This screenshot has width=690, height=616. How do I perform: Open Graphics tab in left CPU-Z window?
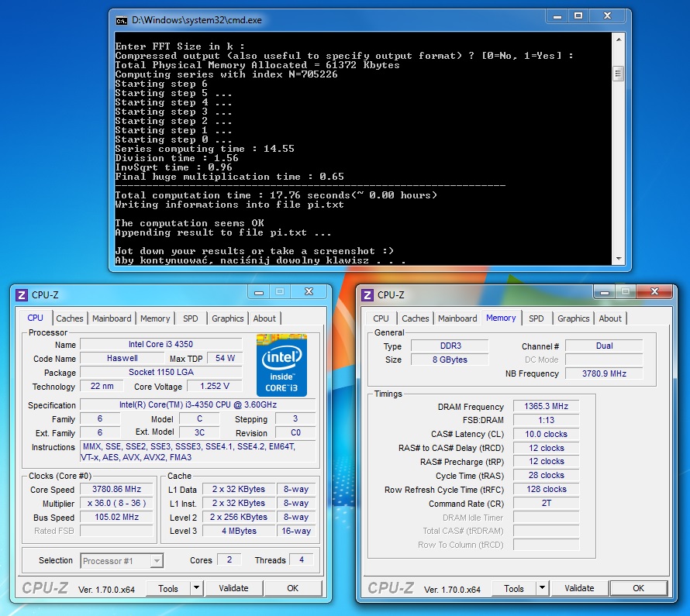227,318
